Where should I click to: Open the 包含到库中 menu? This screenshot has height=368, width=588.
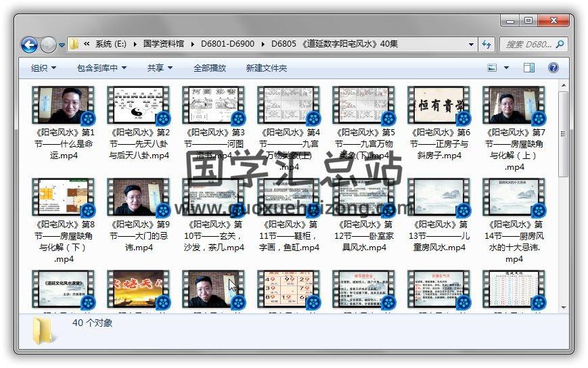101,68
